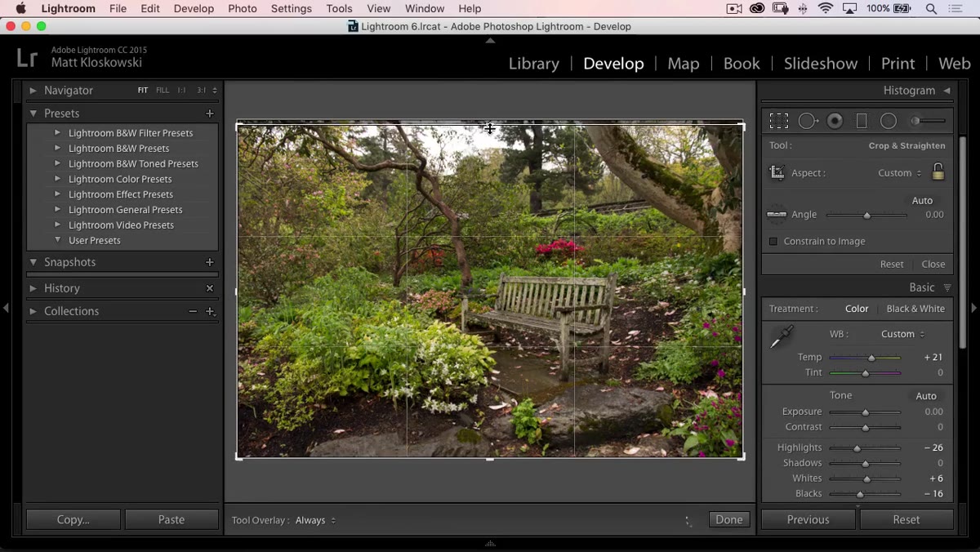The image size is (980, 552).
Task: Set Navigator zoom to FIT
Action: pos(143,91)
